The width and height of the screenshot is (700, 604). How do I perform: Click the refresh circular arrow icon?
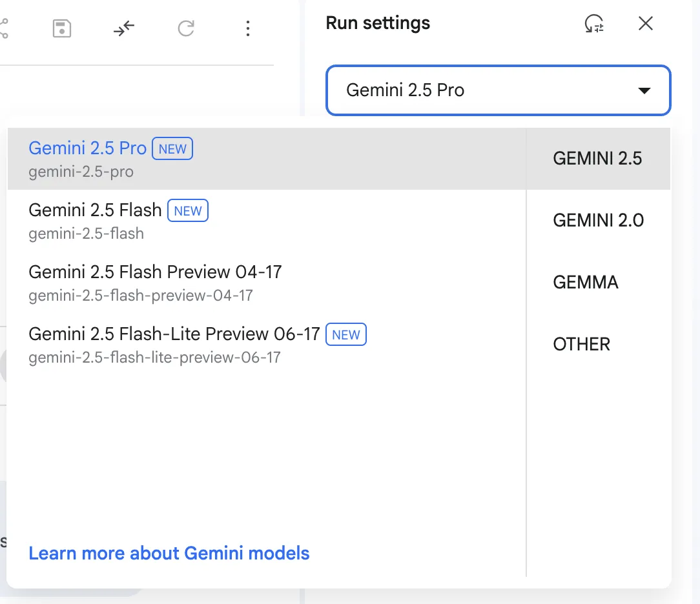click(186, 28)
